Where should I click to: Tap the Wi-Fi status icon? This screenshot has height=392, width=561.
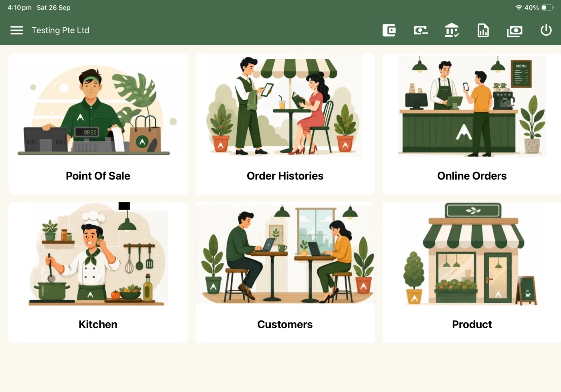point(519,8)
